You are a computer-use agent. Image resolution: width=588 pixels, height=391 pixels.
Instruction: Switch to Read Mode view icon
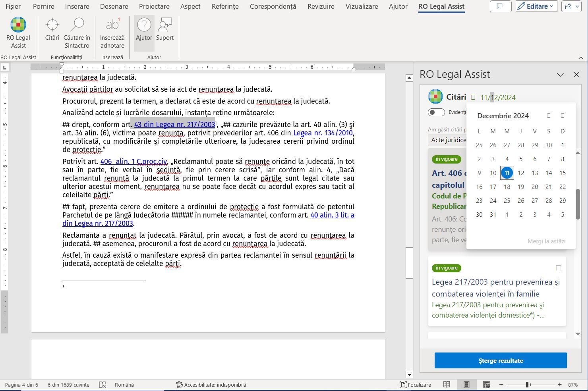click(447, 385)
